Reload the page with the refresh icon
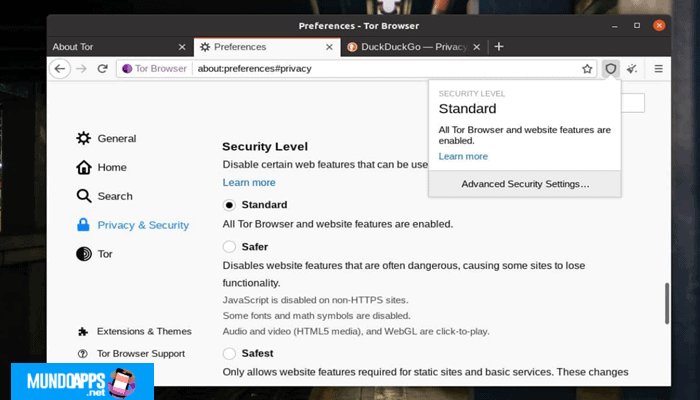Image resolution: width=700 pixels, height=400 pixels. pyautogui.click(x=103, y=69)
